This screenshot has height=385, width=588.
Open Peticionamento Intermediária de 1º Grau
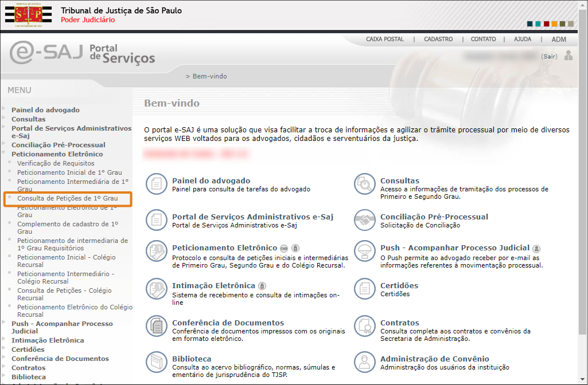click(73, 185)
